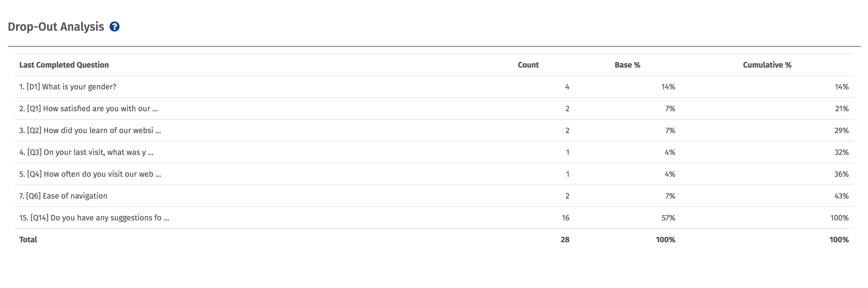
Task: Select the 'What is your gender?' row
Action: pyautogui.click(x=434, y=87)
